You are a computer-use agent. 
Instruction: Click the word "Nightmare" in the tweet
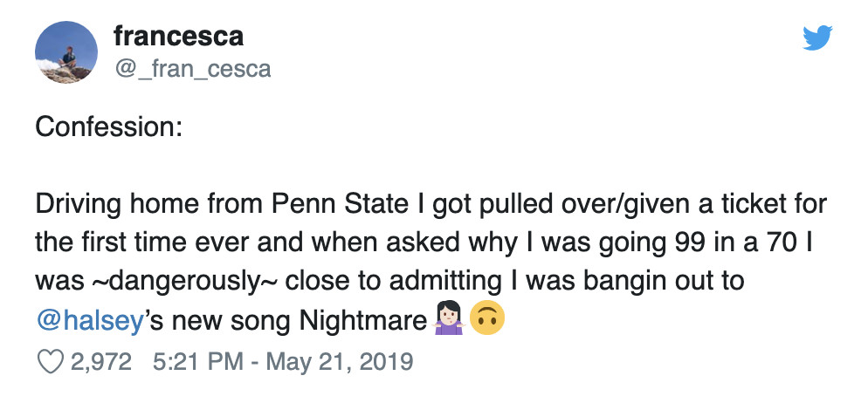tap(362, 322)
